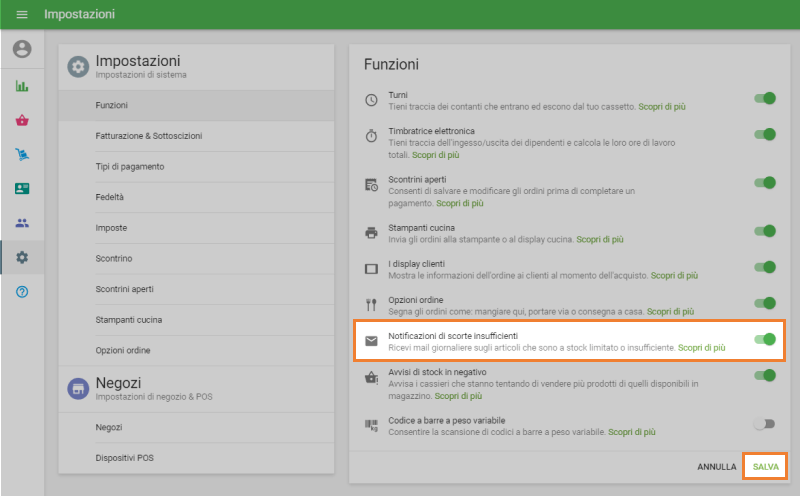Screen dimensions: 800x496
Task: Open the customers people icon
Action: 22,223
